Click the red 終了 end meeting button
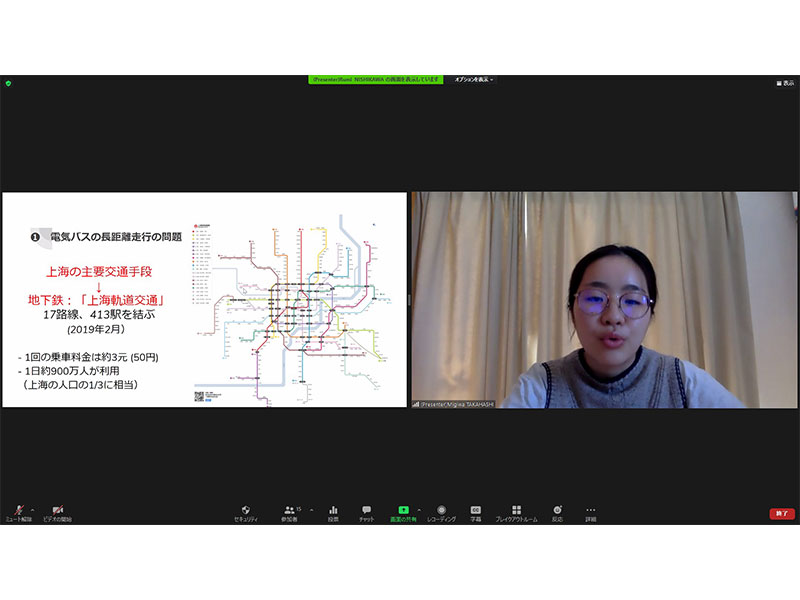This screenshot has width=800, height=600. point(782,513)
